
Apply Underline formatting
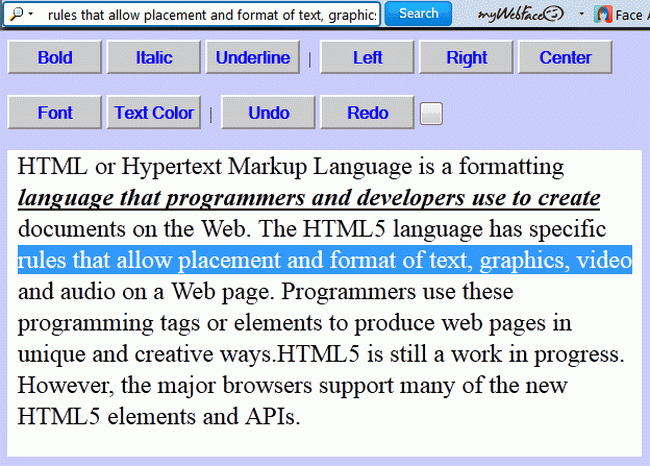(253, 57)
